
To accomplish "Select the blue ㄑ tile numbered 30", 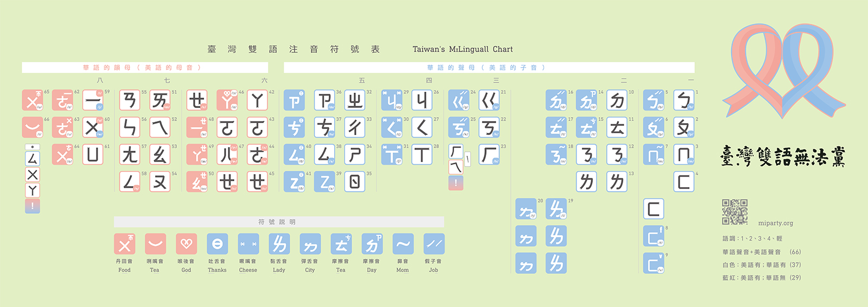I will 392,127.
